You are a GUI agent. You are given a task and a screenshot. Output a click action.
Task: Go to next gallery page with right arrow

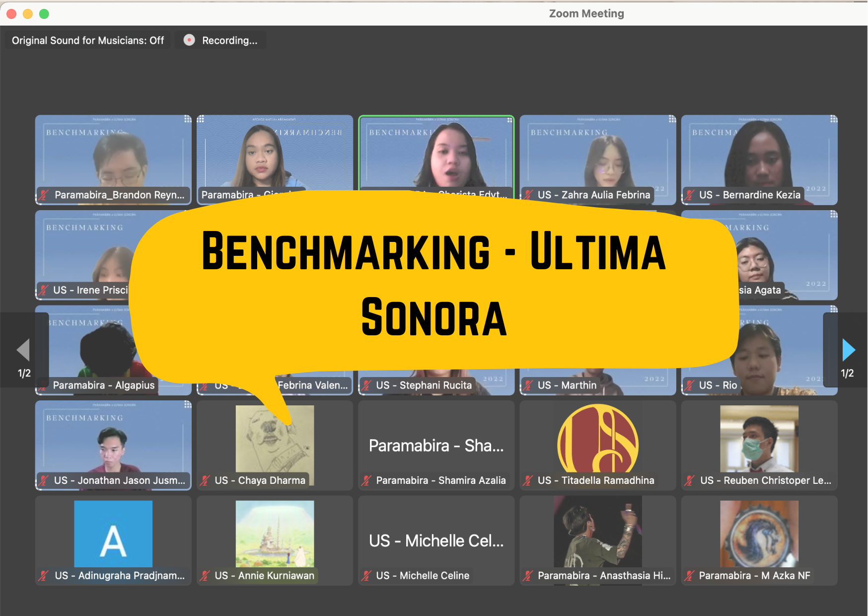(x=849, y=350)
